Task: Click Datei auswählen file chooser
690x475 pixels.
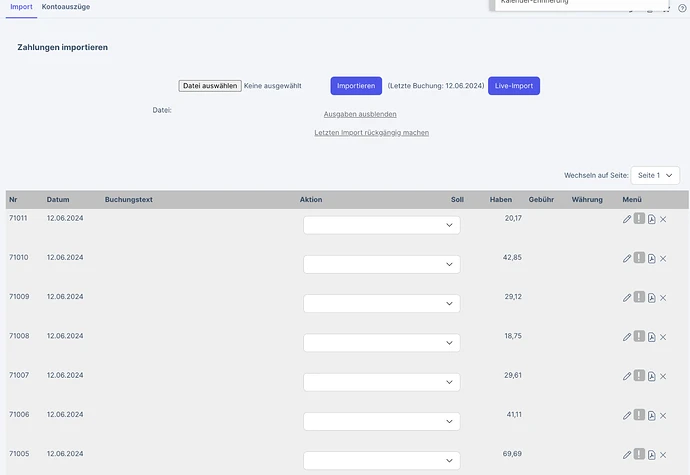Action: (x=210, y=86)
